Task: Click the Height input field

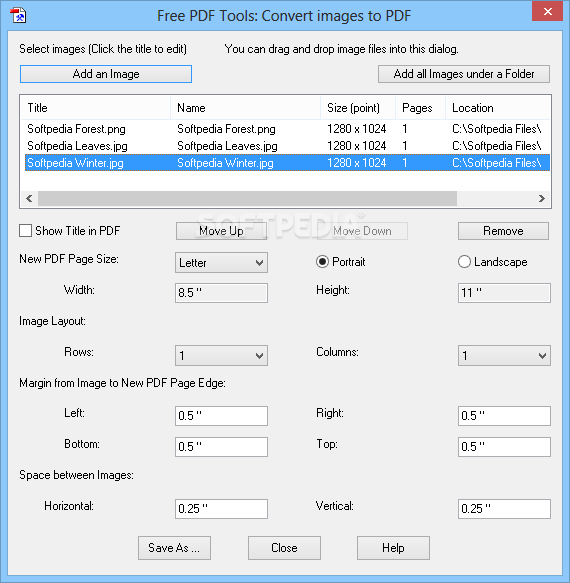Action: click(504, 293)
